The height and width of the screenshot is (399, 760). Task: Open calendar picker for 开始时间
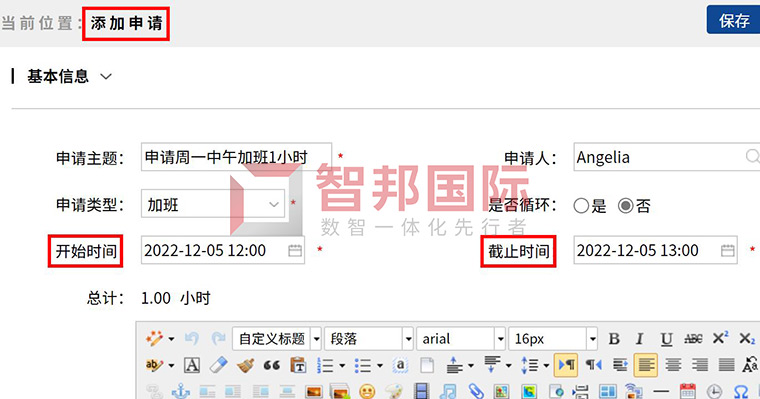point(295,250)
